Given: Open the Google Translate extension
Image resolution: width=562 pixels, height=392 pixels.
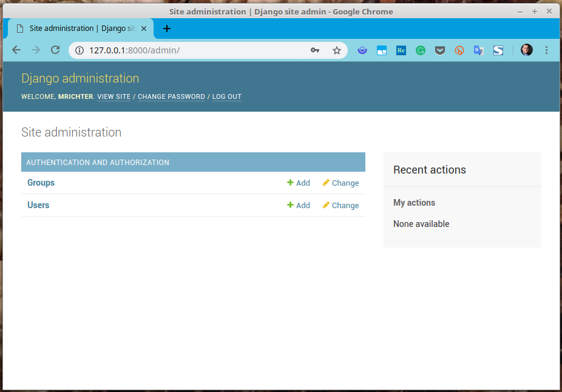Looking at the screenshot, I should (478, 50).
